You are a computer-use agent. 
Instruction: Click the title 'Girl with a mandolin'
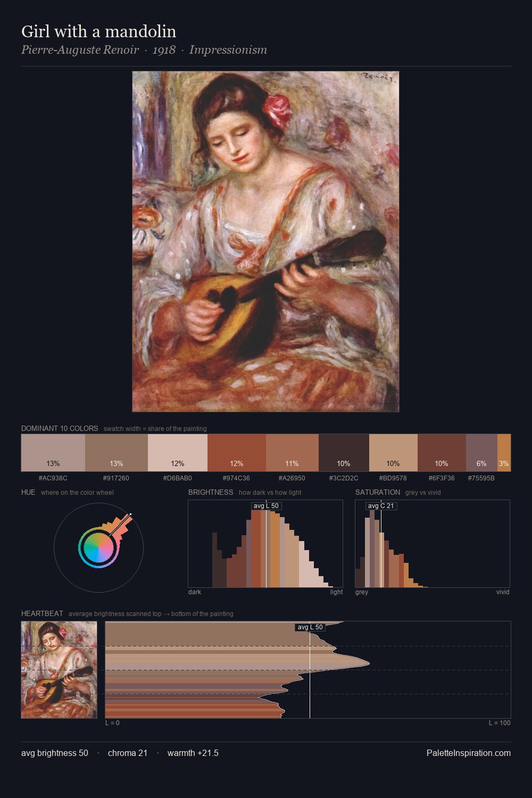(99, 31)
